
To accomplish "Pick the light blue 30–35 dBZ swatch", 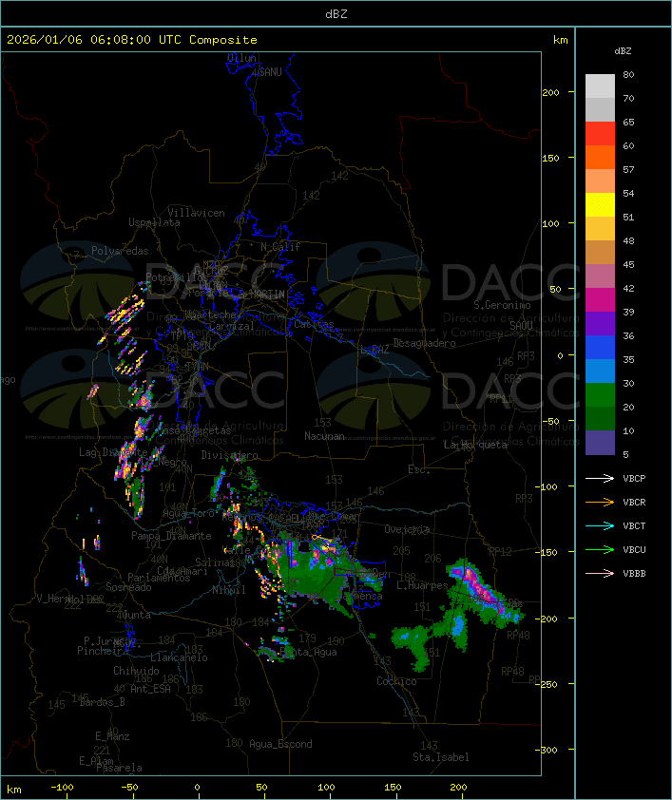I will click(x=600, y=371).
